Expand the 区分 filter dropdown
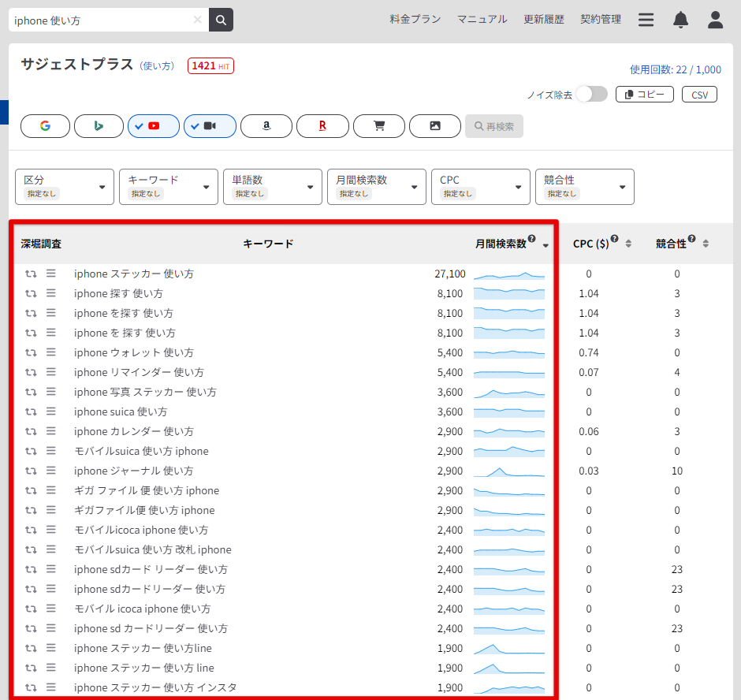Screen dimensions: 741x700 coord(65,186)
